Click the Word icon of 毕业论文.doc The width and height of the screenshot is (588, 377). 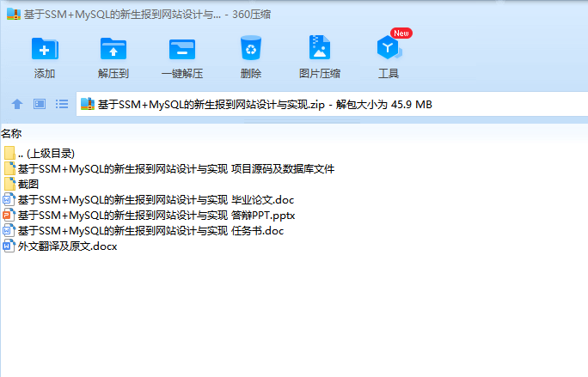click(x=9, y=199)
